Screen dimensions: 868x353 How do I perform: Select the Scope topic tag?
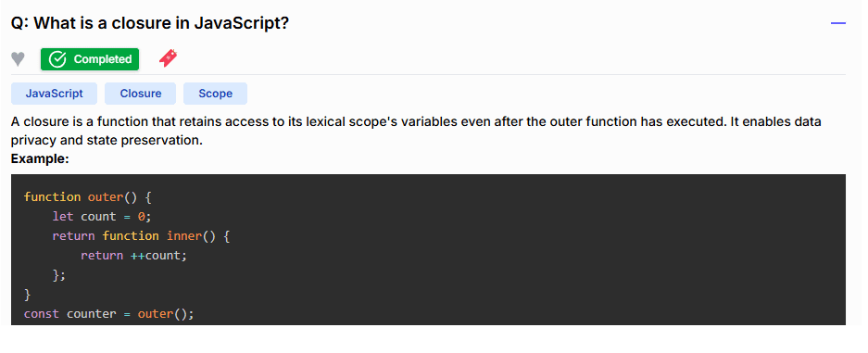[215, 94]
